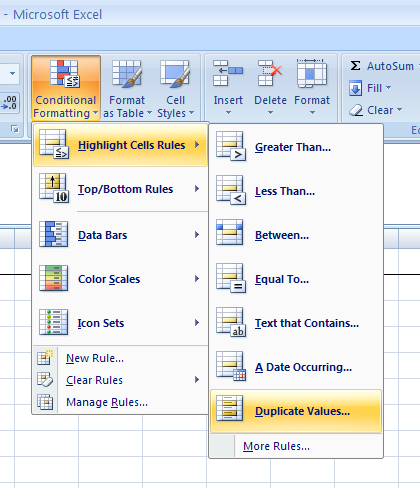Click the Duplicate Values icon
Screen dimensions: 420x488
[230, 408]
